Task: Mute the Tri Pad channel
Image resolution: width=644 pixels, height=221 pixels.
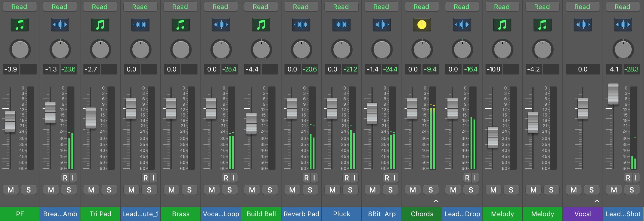Action: point(91,190)
